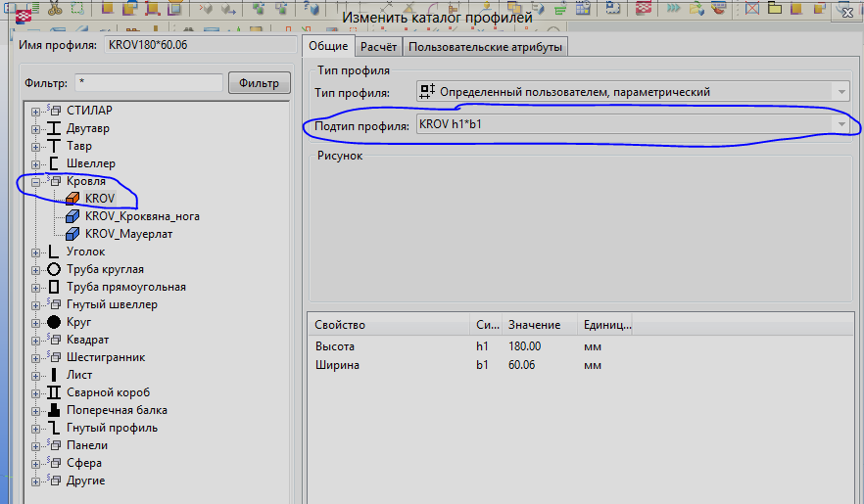The width and height of the screenshot is (864, 504).
Task: Select the Высота property row
Action: click(581, 346)
